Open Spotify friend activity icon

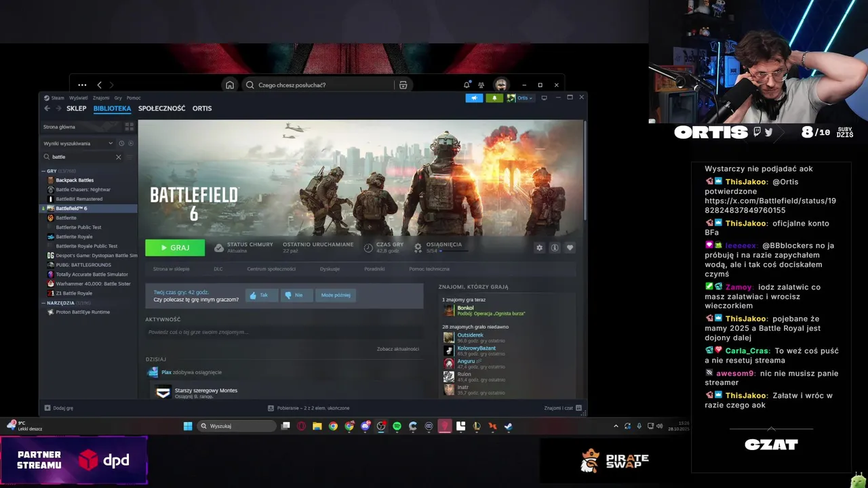click(481, 85)
